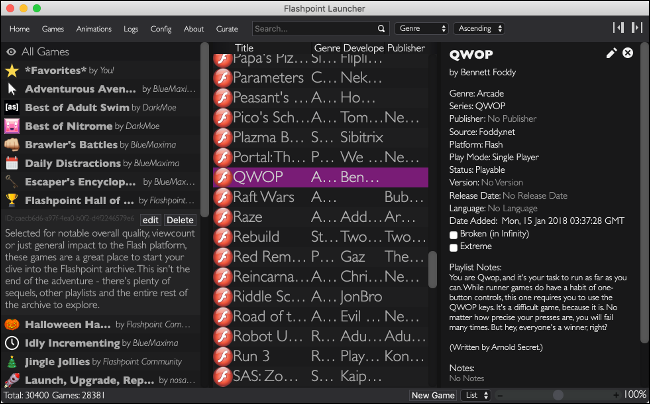Enable the Extreme checkbox
The height and width of the screenshot is (404, 650).
(455, 246)
